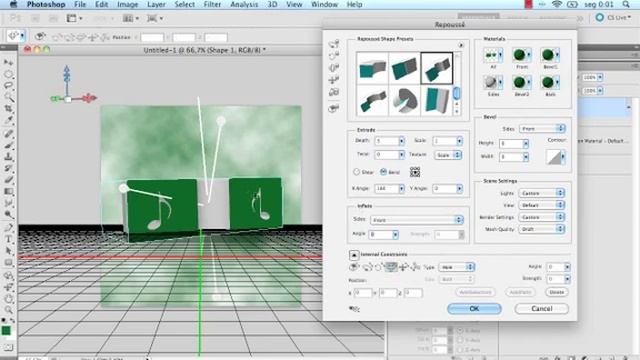Collapse the Internal Constraints section

[354, 255]
